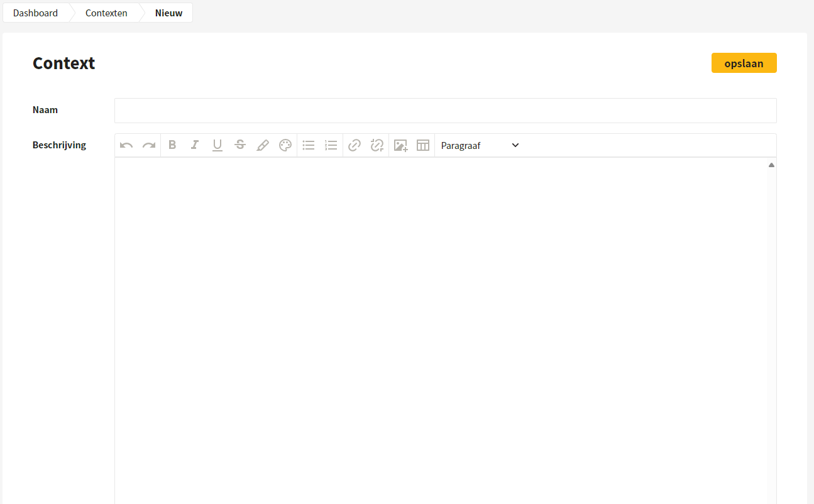Open the text color palette
The image size is (814, 504).
pyautogui.click(x=285, y=145)
